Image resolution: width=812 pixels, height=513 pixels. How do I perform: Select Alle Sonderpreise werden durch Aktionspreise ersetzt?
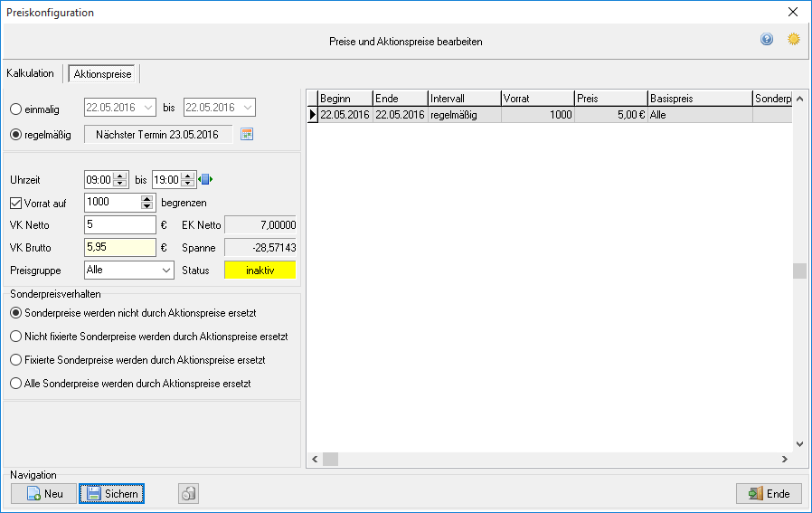16,384
